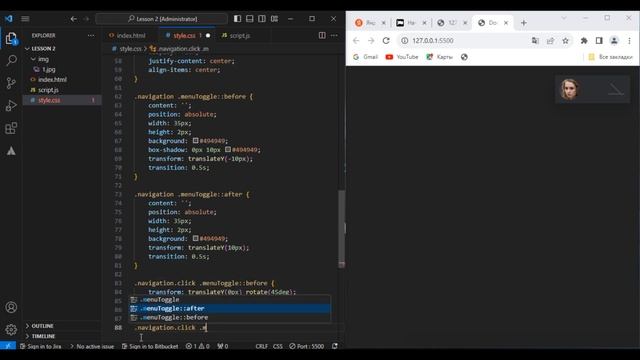The image size is (640, 360).
Task: Click the unsaved dot on style.css tab
Action: (208, 36)
